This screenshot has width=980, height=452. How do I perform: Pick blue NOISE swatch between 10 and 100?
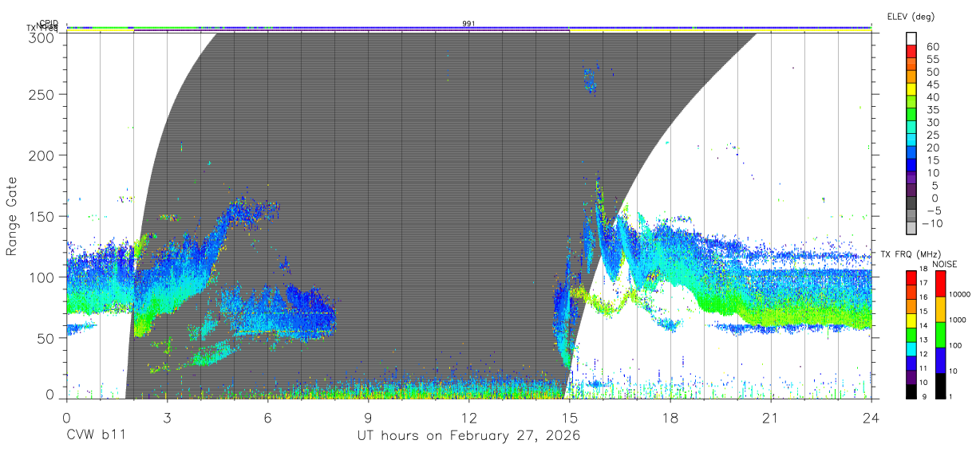tap(939, 360)
